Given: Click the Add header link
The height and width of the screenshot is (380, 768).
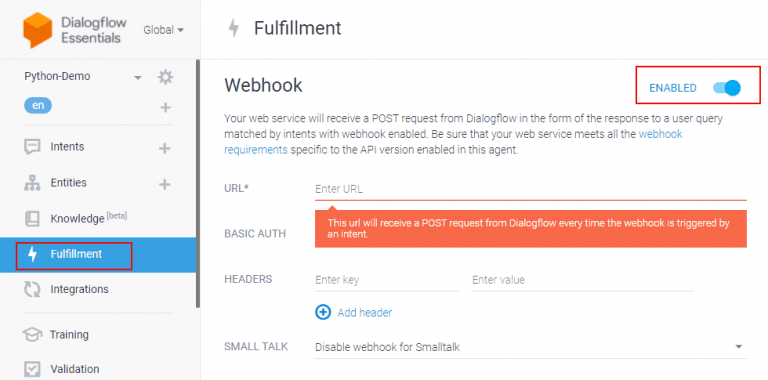Looking at the screenshot, I should pos(364,312).
